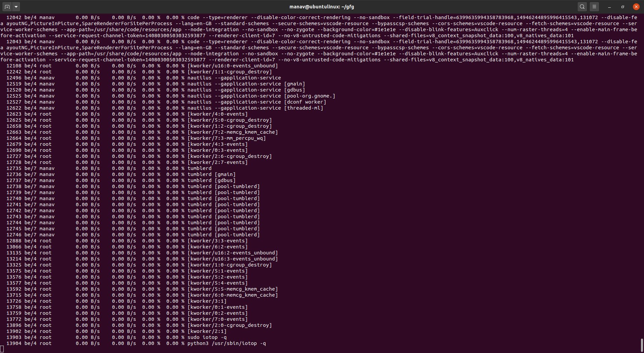Click '[kworker/0:1-events]' entry

pyautogui.click(x=218, y=307)
